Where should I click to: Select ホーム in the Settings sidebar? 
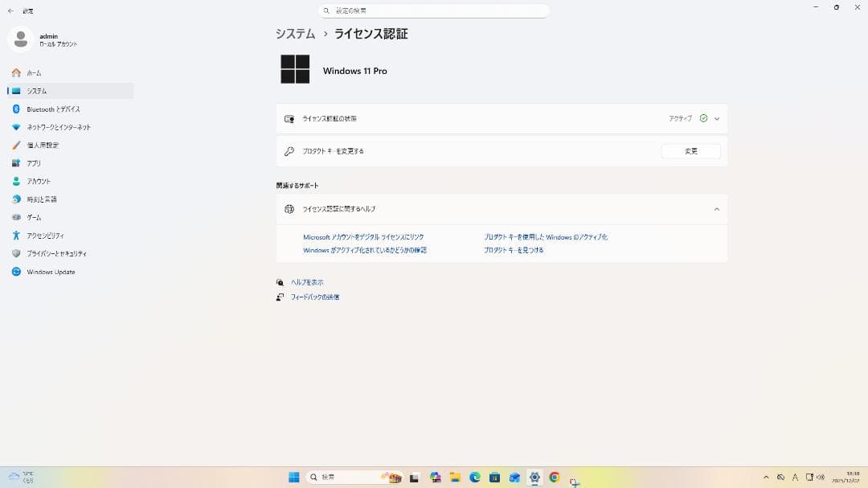point(33,72)
